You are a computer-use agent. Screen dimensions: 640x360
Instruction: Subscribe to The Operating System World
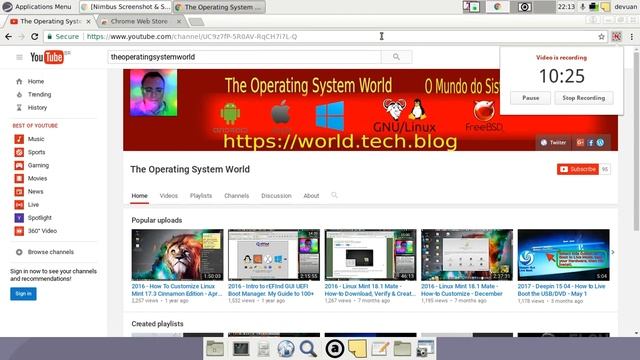(578, 169)
